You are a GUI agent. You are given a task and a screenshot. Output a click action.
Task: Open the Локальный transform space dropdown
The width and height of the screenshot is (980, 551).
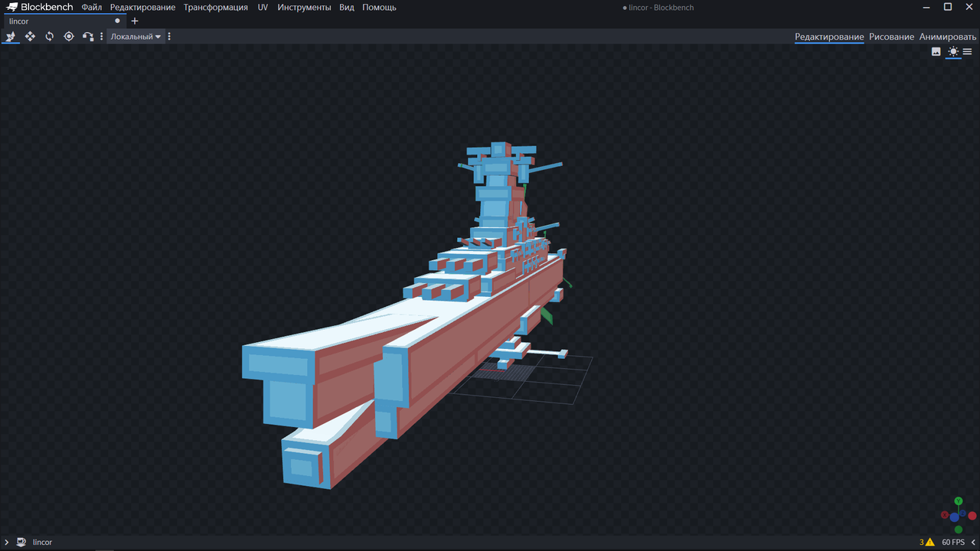pos(136,37)
